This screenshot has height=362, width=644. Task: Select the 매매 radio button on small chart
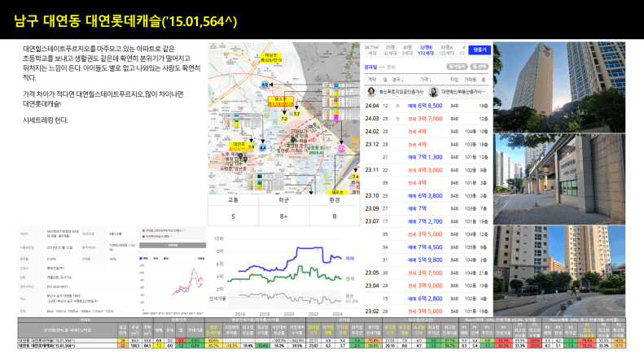click(x=142, y=259)
